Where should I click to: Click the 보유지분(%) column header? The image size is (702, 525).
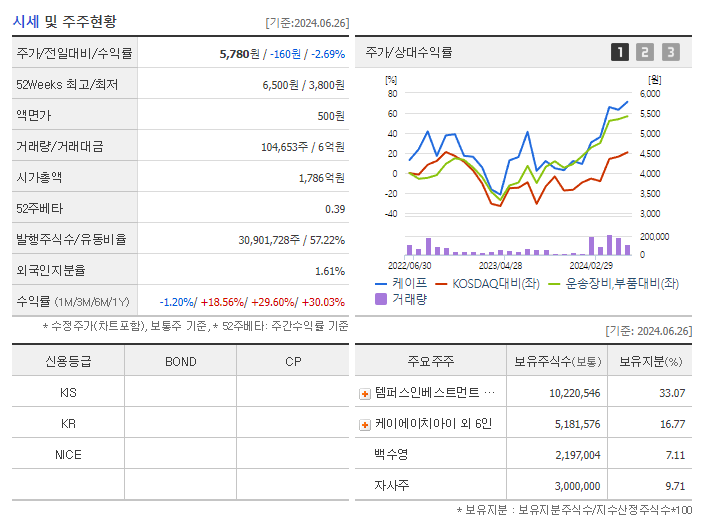coord(651,362)
